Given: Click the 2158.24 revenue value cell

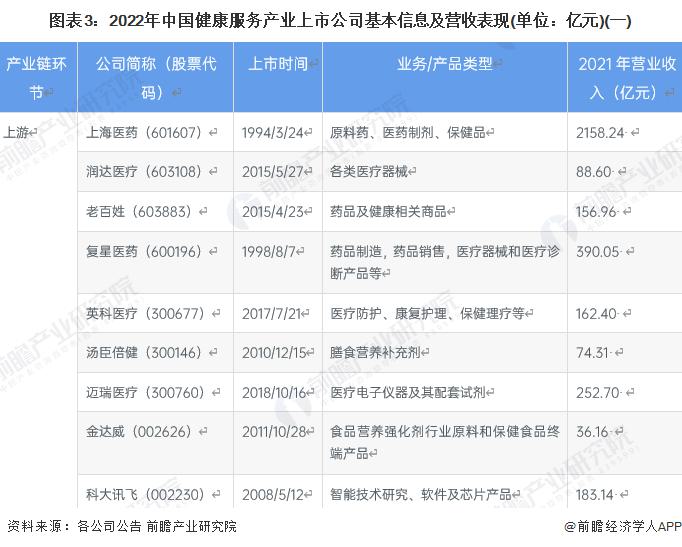Looking at the screenshot, I should click(602, 132).
